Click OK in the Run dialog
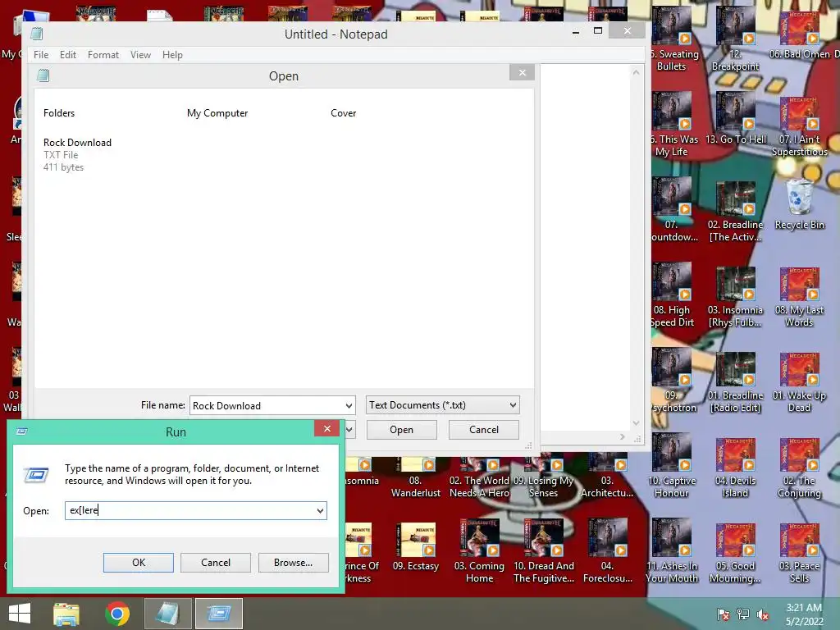Screen dimensions: 840x630 pos(138,563)
